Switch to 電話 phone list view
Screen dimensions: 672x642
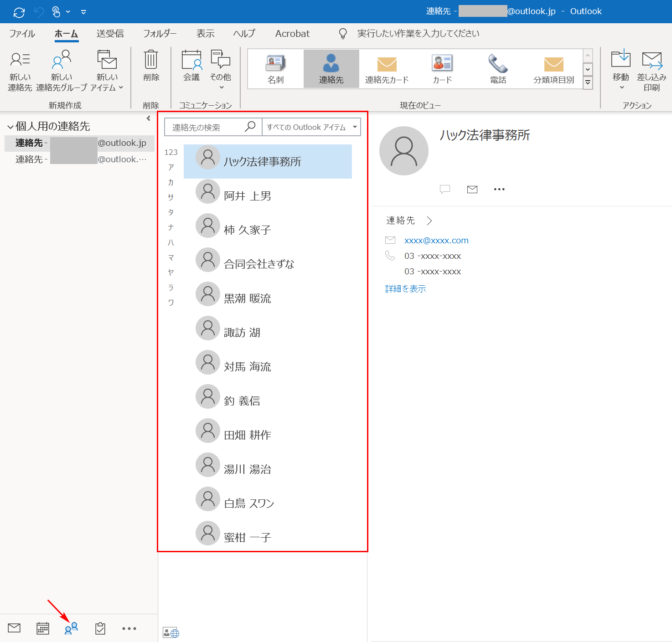point(498,68)
